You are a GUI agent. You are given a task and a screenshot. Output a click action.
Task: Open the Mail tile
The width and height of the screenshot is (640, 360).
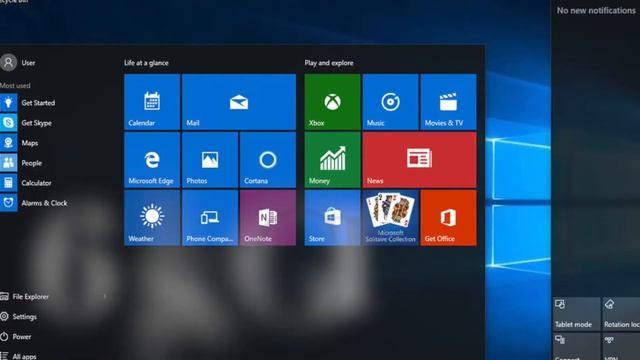click(239, 102)
